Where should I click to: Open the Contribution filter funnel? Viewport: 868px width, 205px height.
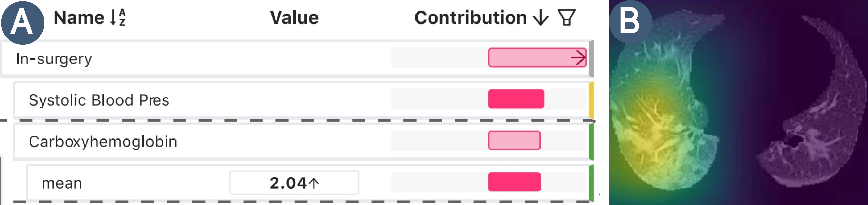pos(566,17)
